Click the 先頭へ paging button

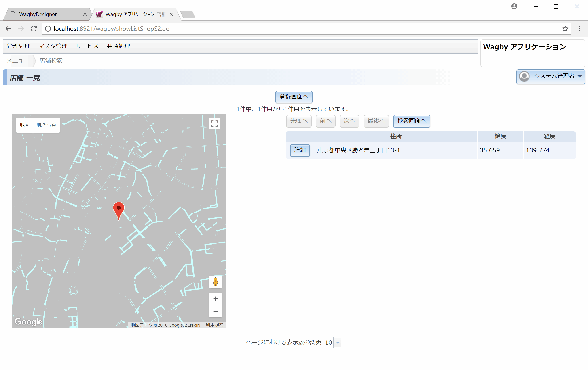click(x=299, y=121)
